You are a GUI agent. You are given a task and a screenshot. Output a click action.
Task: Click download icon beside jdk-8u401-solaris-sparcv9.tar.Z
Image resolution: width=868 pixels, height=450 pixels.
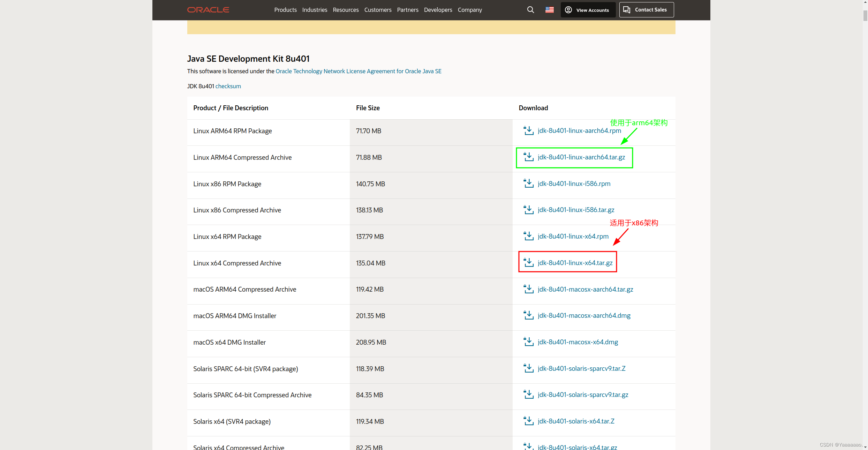pyautogui.click(x=529, y=368)
